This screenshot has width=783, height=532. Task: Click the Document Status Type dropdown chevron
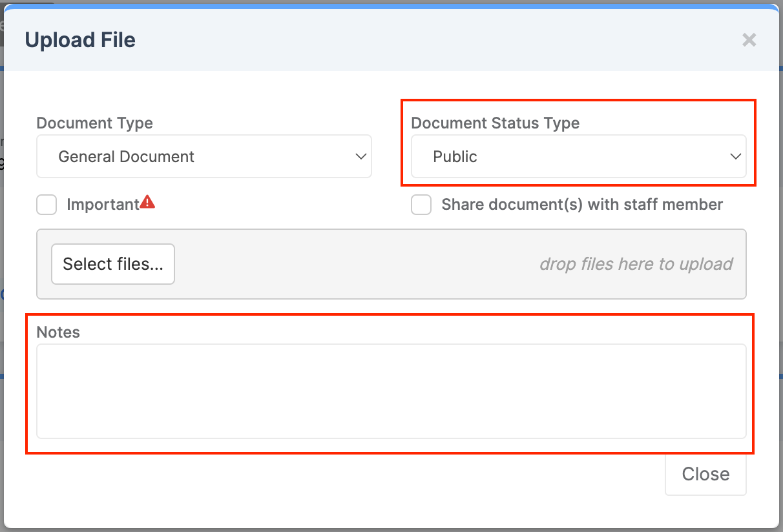click(x=735, y=156)
